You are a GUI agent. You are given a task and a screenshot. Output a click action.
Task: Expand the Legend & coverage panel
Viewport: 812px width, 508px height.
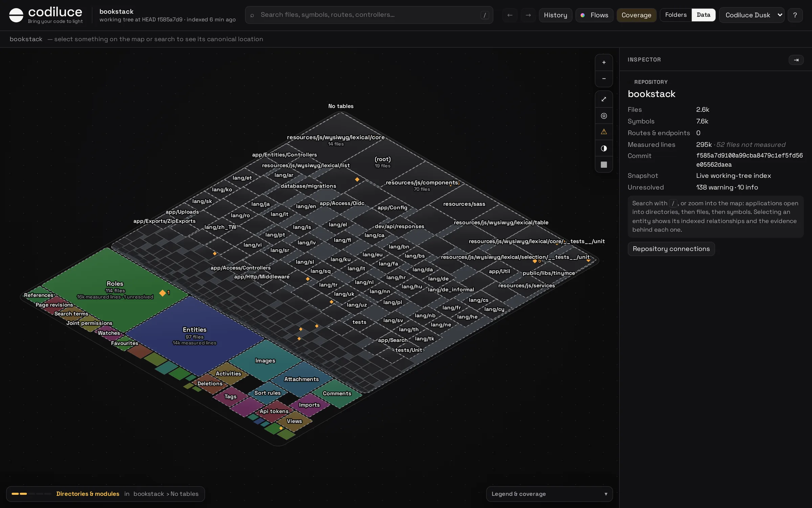click(x=549, y=494)
